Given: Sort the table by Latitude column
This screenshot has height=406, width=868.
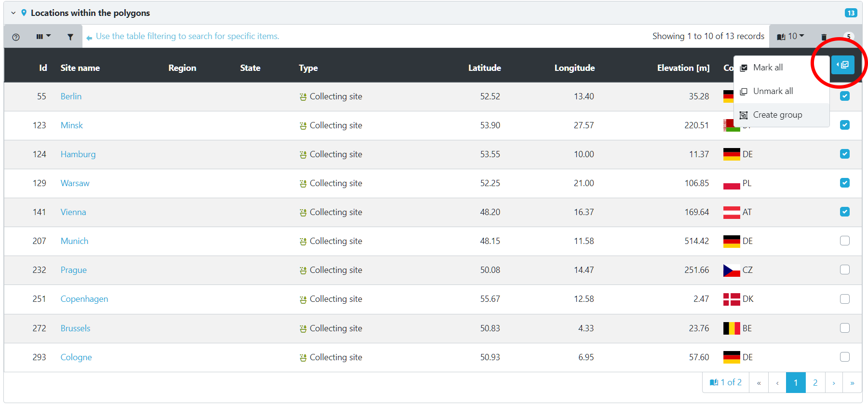Looking at the screenshot, I should (x=484, y=68).
